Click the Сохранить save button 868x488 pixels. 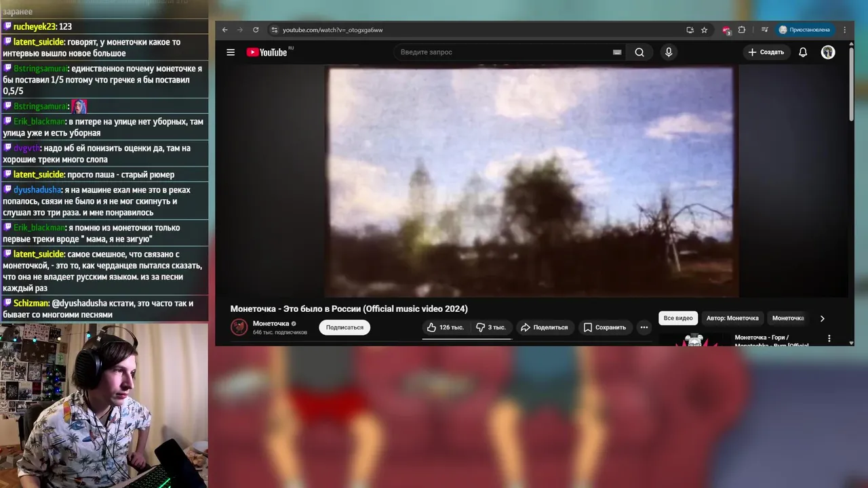coord(605,327)
